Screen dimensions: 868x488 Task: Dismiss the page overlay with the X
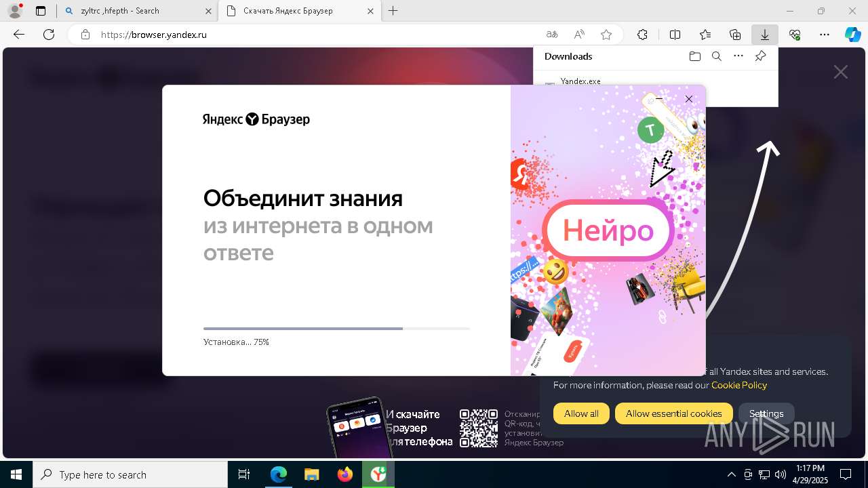click(x=841, y=72)
